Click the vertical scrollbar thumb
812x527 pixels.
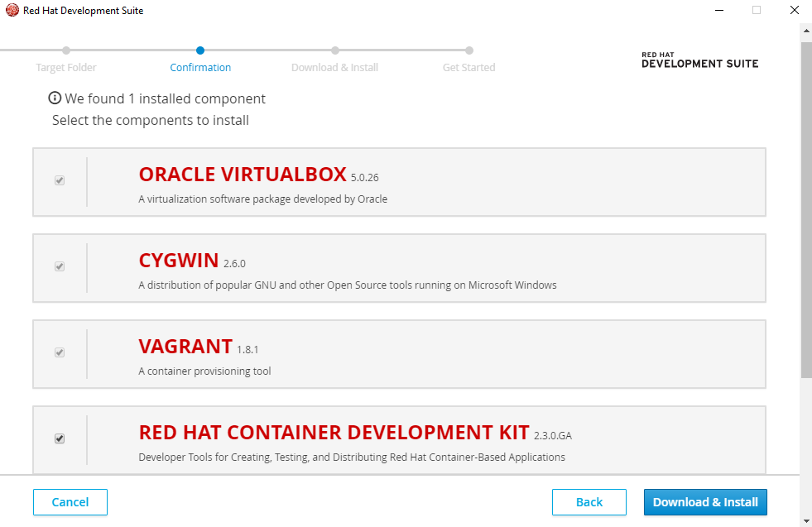[x=806, y=209]
